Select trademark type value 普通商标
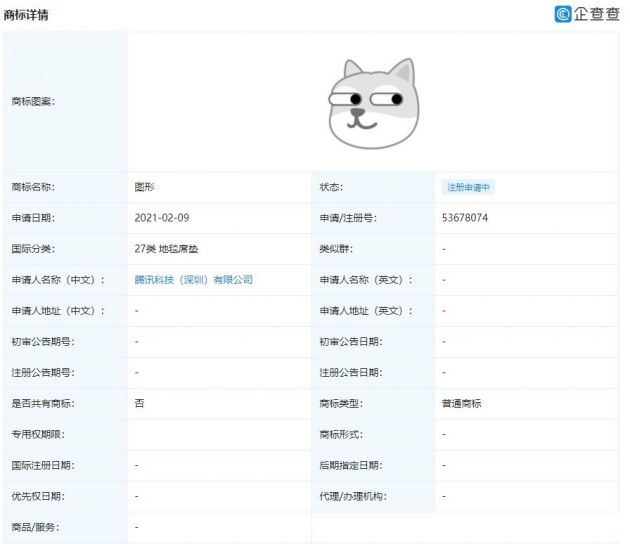The height and width of the screenshot is (544, 630). 462,403
